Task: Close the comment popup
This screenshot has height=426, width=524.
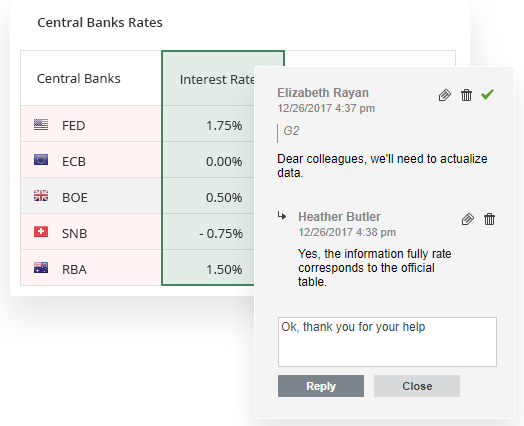Action: point(417,386)
